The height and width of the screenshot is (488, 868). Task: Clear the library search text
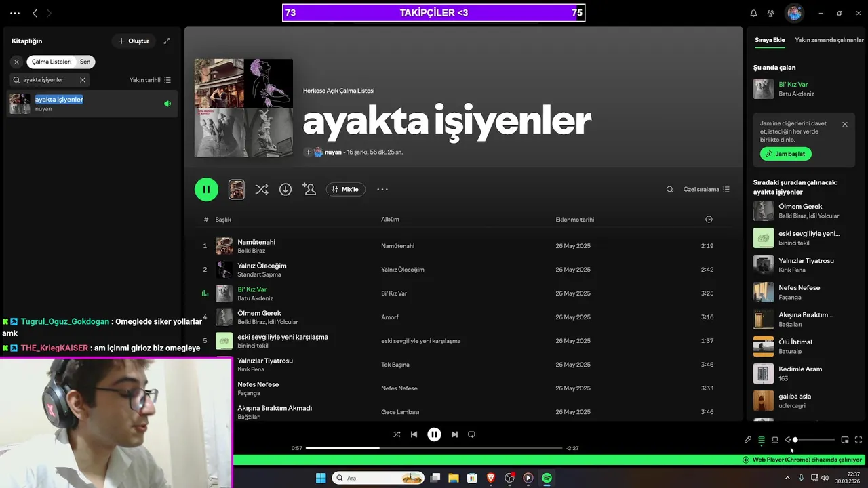tap(83, 80)
